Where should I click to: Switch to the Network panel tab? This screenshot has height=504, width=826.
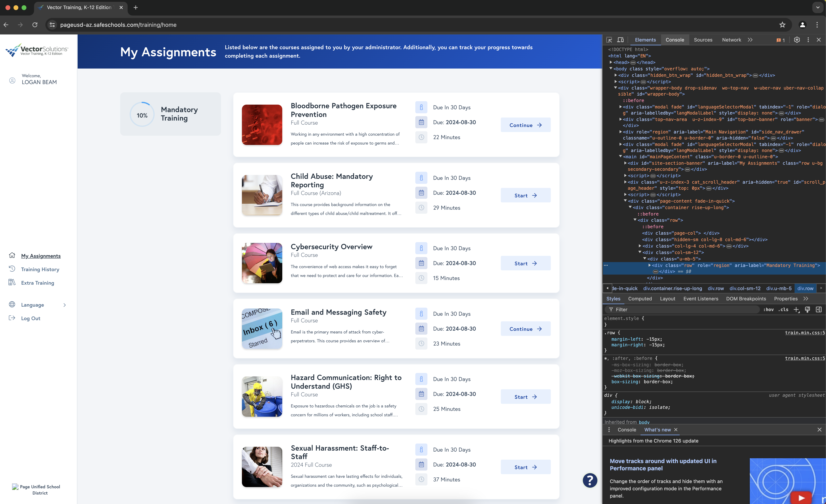(x=731, y=40)
